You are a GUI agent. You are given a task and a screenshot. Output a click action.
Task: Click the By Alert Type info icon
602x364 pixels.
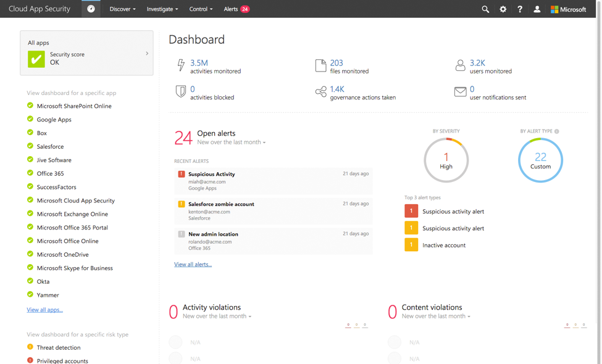[557, 131]
